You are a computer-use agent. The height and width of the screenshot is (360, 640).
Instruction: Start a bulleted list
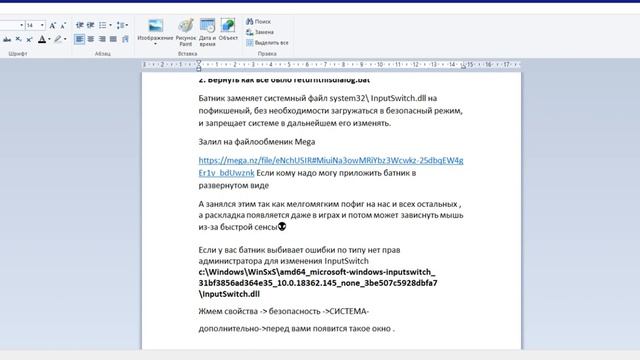coord(102,25)
